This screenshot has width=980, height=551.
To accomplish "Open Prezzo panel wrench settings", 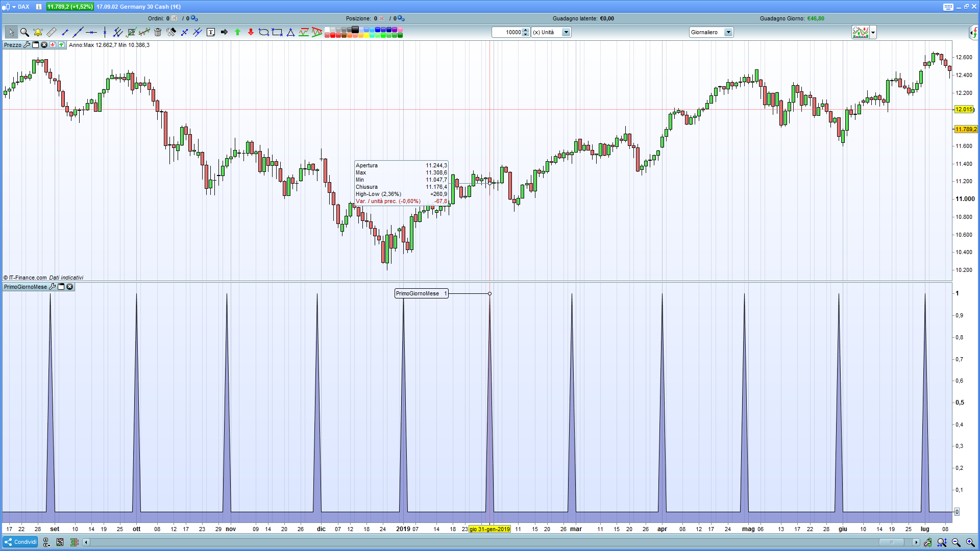I will coord(27,45).
